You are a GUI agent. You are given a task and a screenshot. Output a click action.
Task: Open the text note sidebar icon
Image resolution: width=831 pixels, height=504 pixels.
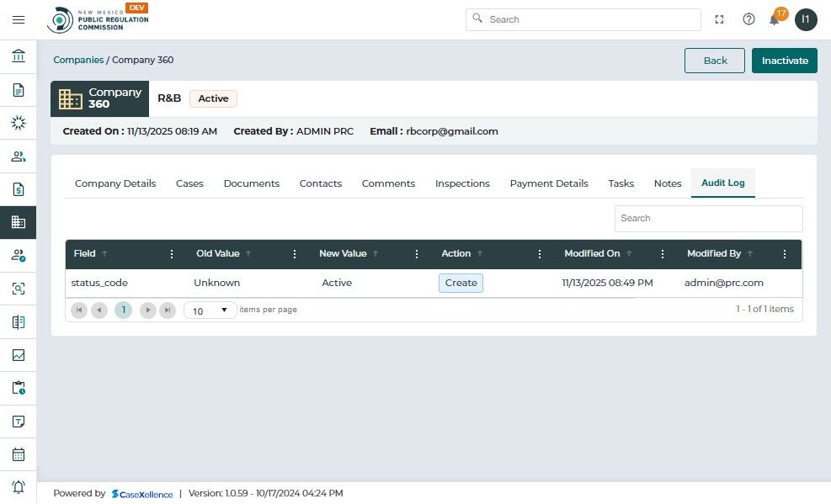click(19, 422)
